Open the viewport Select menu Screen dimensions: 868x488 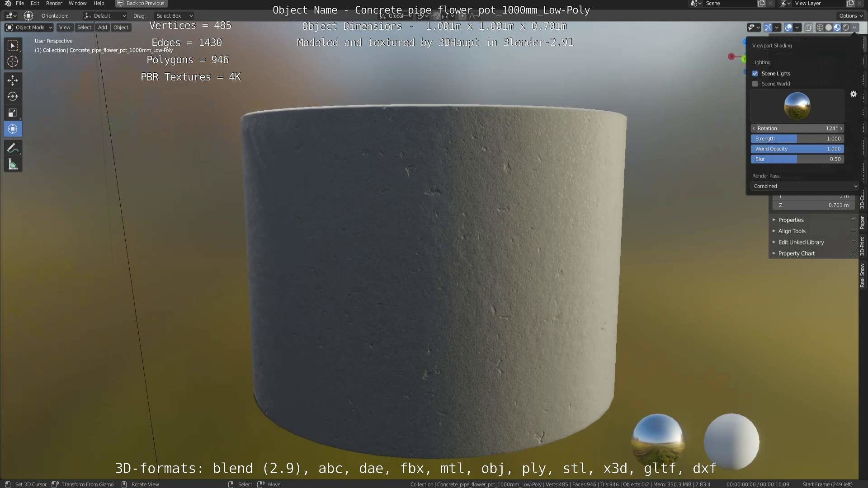pyautogui.click(x=84, y=28)
